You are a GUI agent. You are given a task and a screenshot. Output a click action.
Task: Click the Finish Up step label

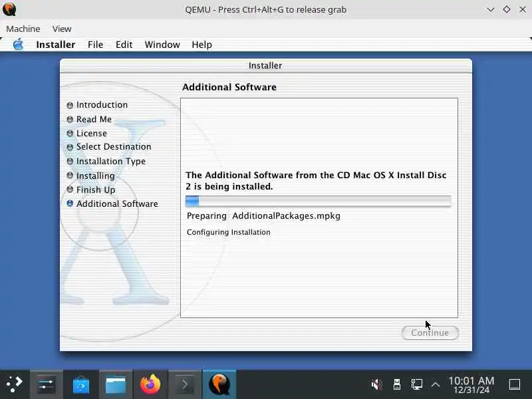96,190
